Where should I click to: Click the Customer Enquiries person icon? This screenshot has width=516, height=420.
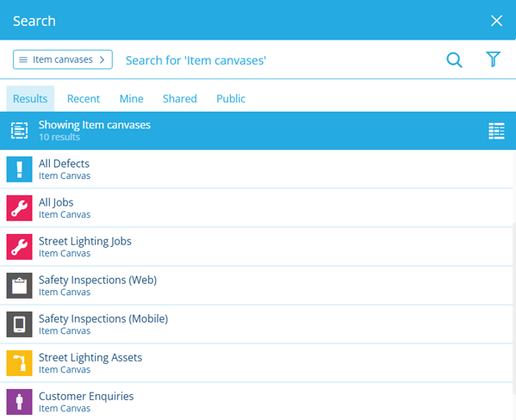point(20,402)
